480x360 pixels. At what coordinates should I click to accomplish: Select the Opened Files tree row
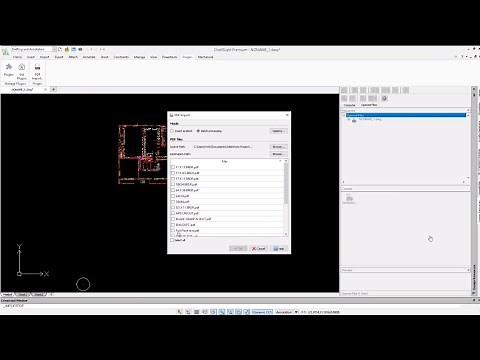406,115
